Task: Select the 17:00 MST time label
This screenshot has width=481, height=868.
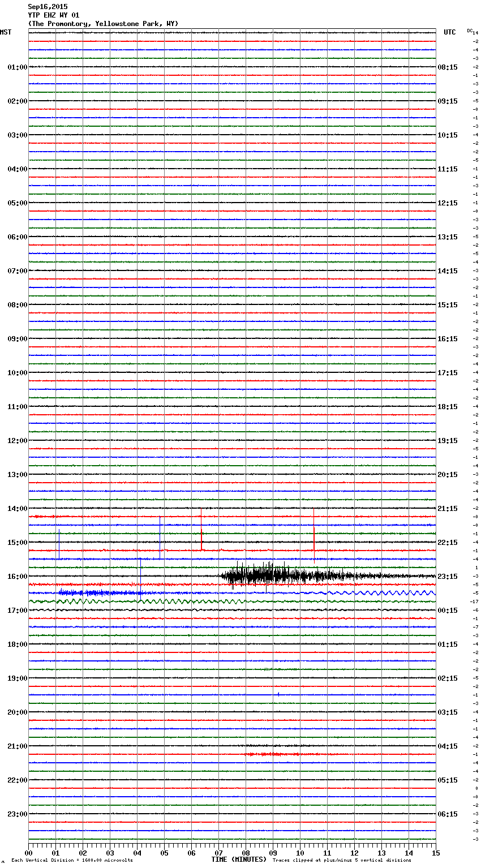Action: pyautogui.click(x=17, y=611)
